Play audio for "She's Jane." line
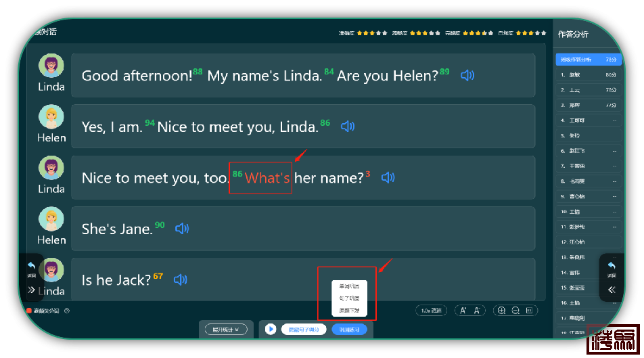This screenshot has width=644, height=358. coord(181,229)
